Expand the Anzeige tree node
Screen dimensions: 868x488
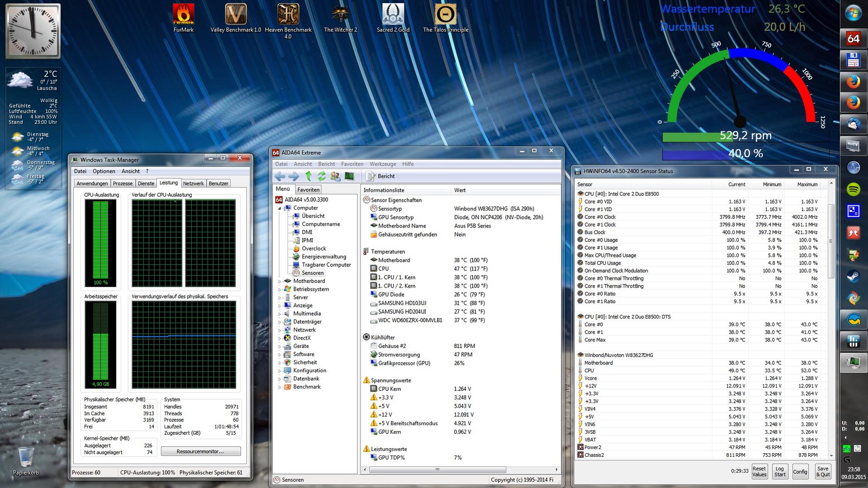[x=280, y=306]
